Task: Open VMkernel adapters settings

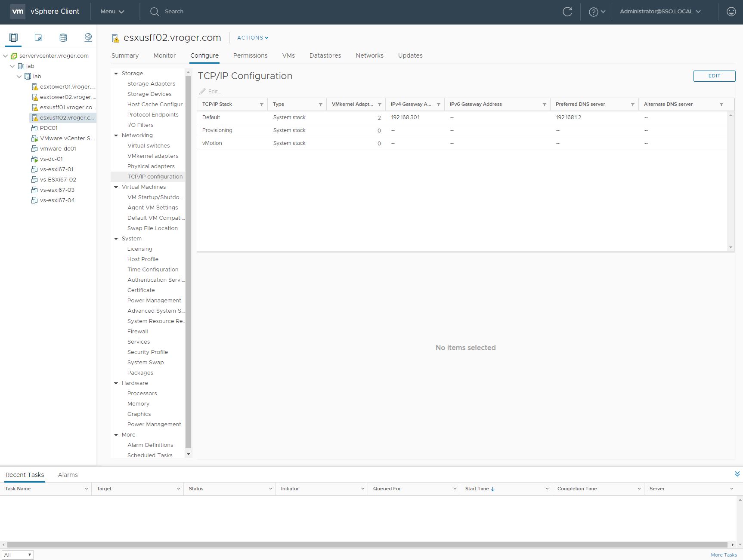Action: click(153, 156)
